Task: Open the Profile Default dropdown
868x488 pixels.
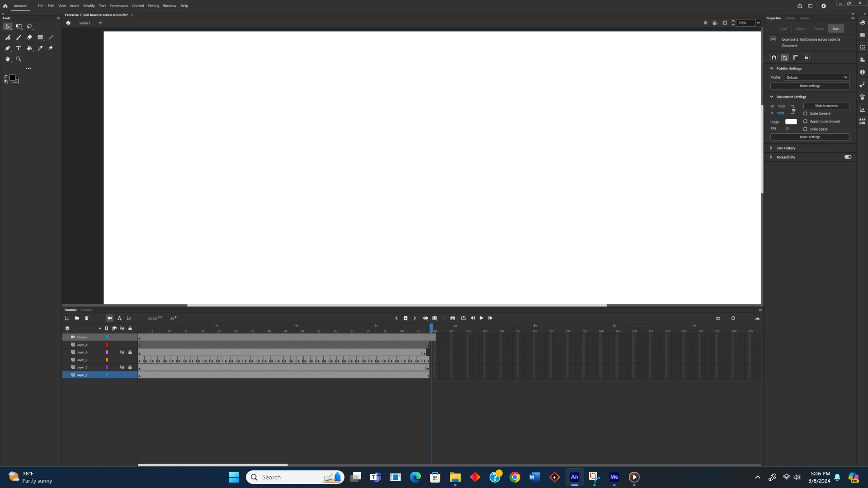Action: click(x=816, y=77)
